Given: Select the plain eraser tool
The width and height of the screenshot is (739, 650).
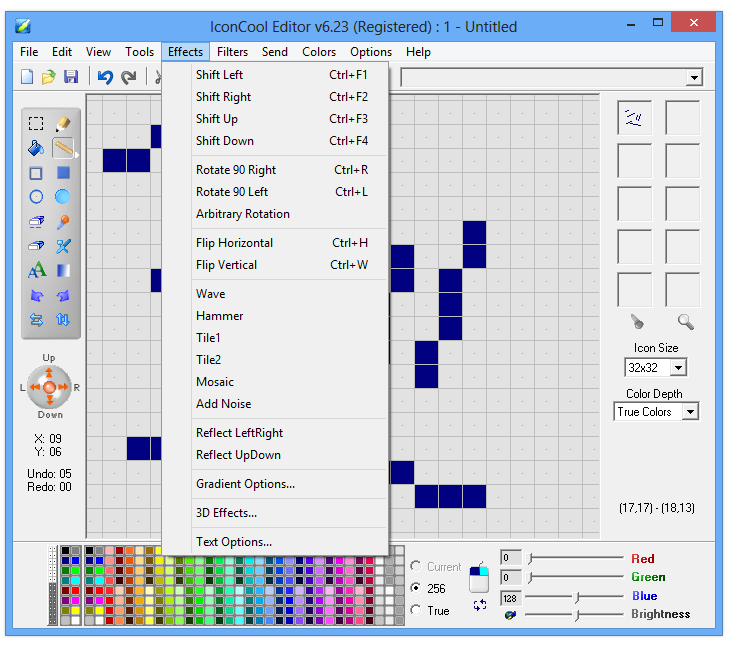Looking at the screenshot, I should pos(36,246).
